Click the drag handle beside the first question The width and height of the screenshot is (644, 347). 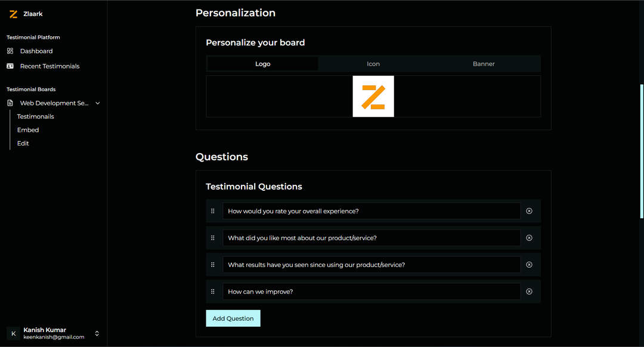tap(213, 210)
